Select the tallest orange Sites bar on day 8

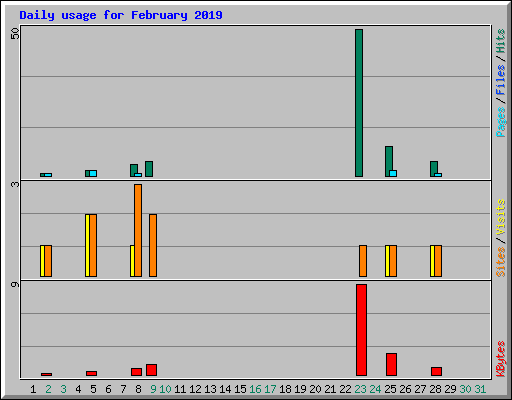pos(138,230)
